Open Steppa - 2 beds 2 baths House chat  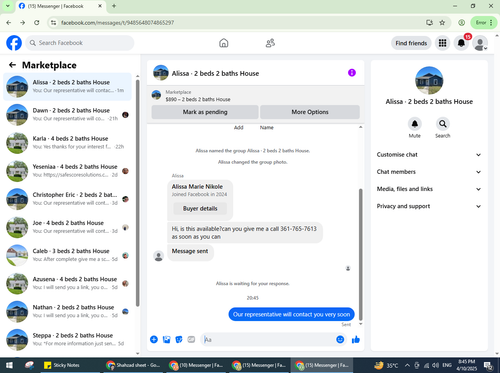pos(68,339)
